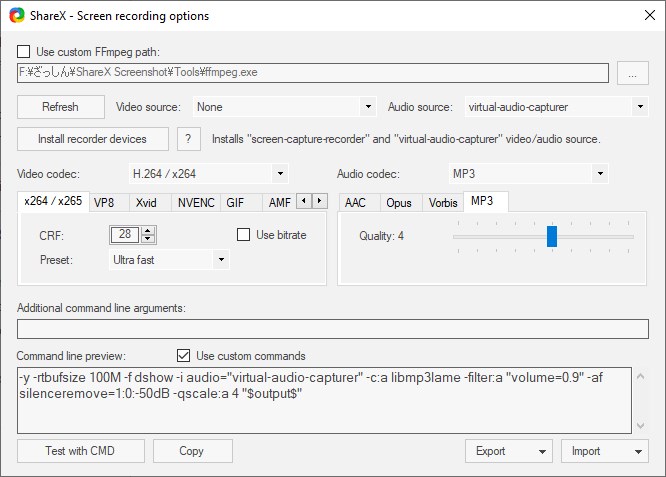This screenshot has height=477, width=666.
Task: Switch to the Vorbis audio tab
Action: coord(443,203)
